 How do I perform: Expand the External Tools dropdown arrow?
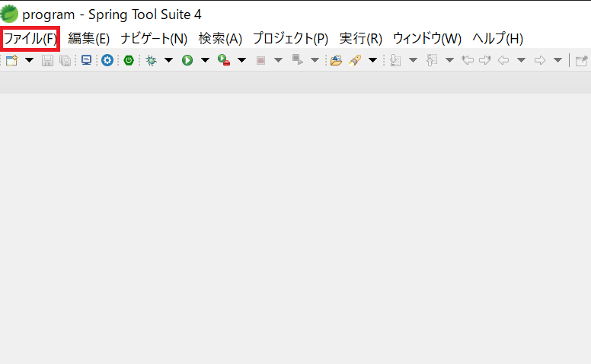241,60
